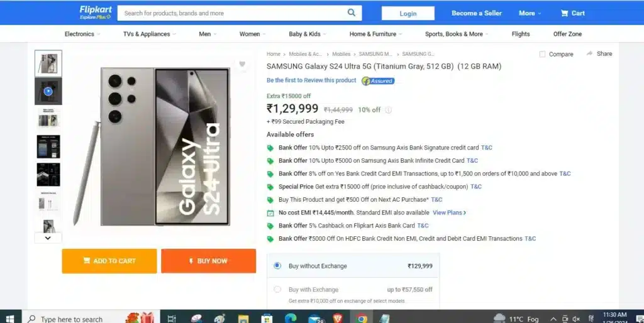Open View Plans EMI link

(x=449, y=212)
